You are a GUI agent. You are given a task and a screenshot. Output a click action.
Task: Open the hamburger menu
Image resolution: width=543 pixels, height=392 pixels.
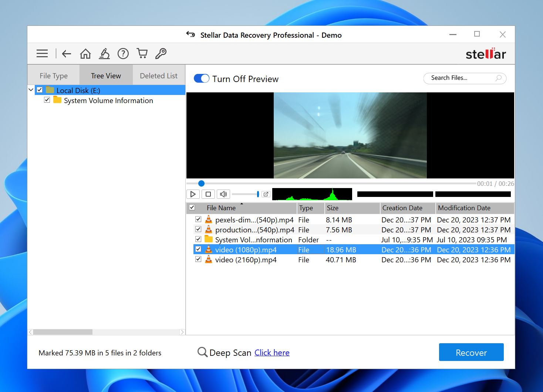coord(42,54)
